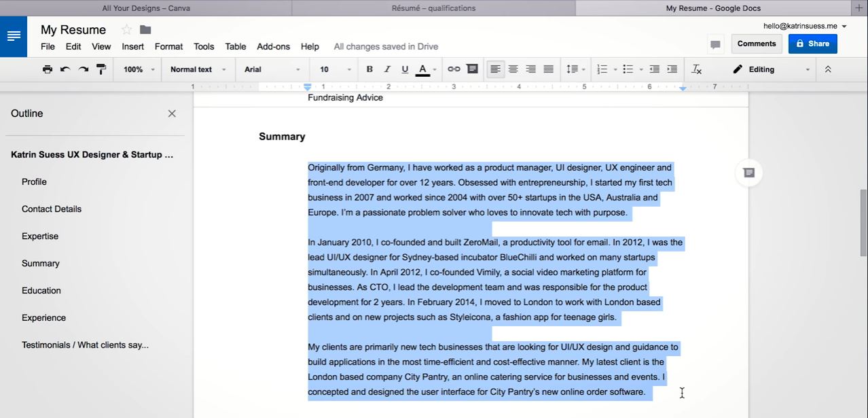Rename the My Resume title

(x=73, y=29)
